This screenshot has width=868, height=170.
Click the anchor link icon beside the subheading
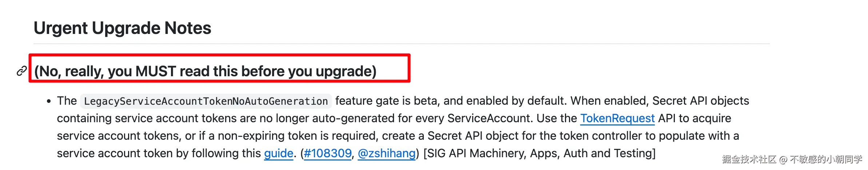pos(22,71)
